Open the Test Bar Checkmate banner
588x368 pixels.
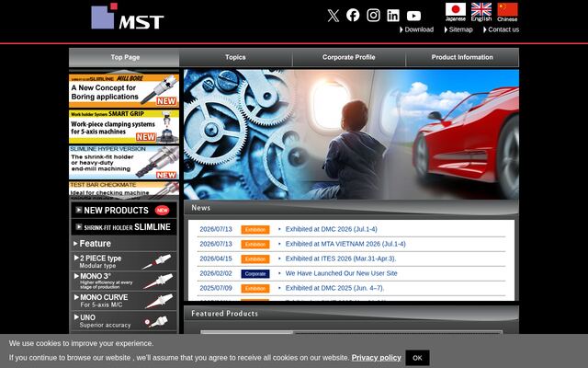[x=124, y=189]
